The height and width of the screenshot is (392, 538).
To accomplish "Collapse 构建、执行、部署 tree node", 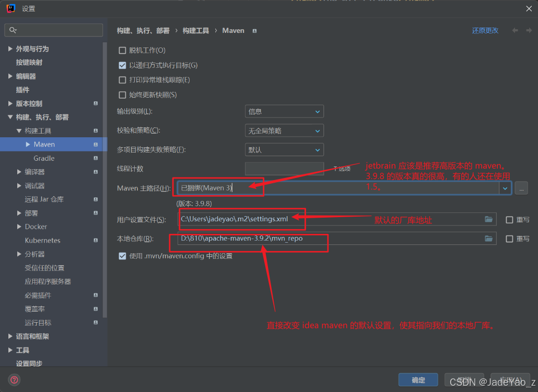I will tap(10, 117).
